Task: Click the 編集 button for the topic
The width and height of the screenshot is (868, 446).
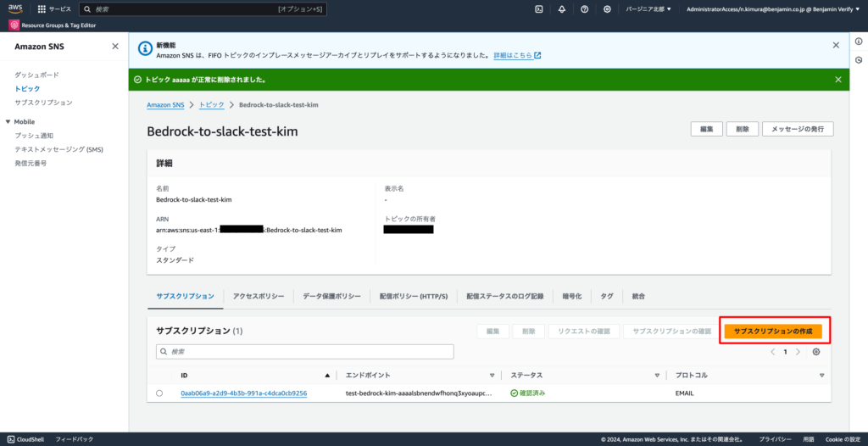Action: [x=706, y=129]
